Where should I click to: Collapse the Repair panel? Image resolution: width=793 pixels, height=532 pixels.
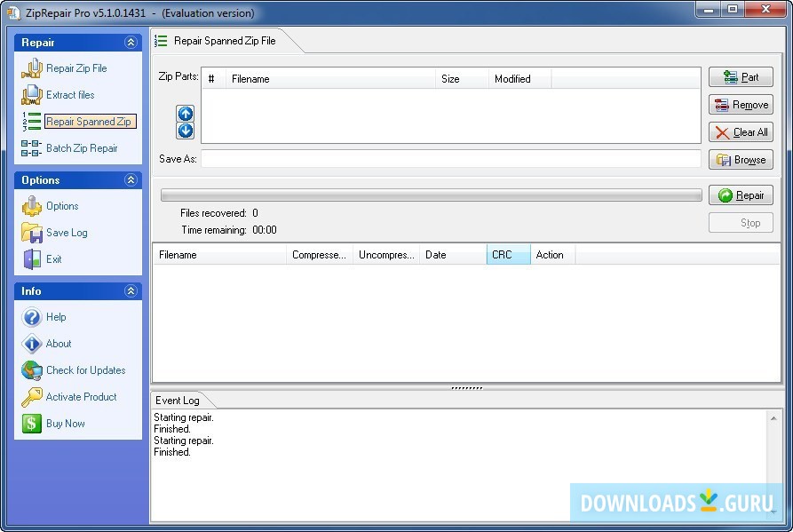pyautogui.click(x=130, y=42)
